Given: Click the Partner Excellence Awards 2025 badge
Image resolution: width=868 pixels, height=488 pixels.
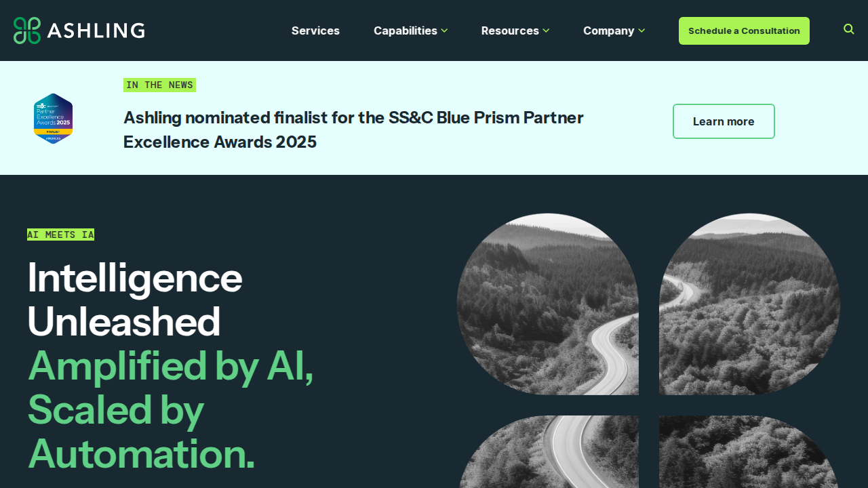Looking at the screenshot, I should 53,119.
